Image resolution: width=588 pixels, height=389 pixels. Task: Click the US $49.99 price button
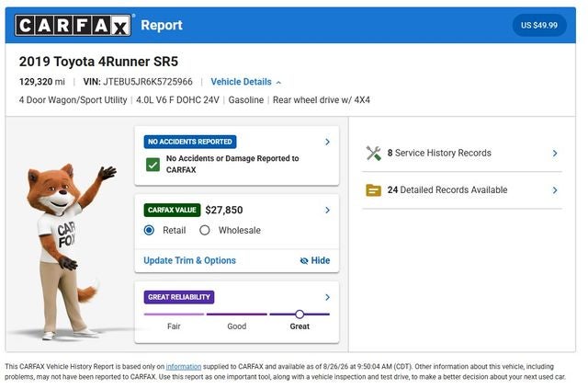pyautogui.click(x=539, y=25)
